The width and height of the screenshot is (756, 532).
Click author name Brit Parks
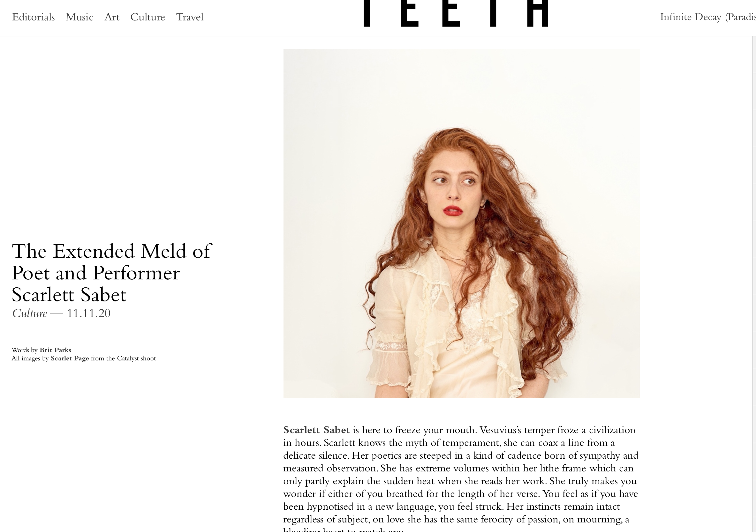pos(55,350)
